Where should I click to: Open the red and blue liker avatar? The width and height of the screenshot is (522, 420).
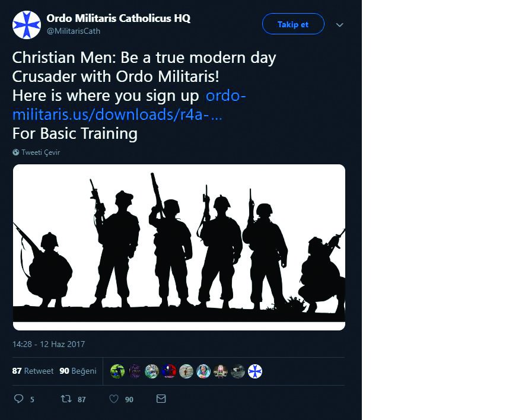click(x=169, y=371)
